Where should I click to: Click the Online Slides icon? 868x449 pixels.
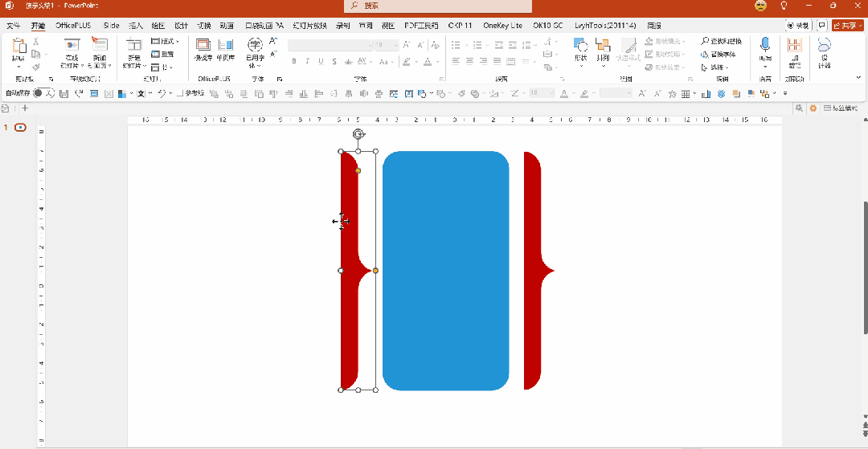click(72, 44)
